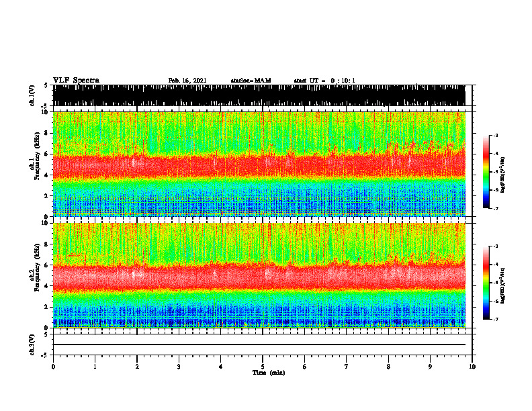Click the "-3" label on ch.1 color bar
Screen dimensions: 532x411
tap(495, 136)
